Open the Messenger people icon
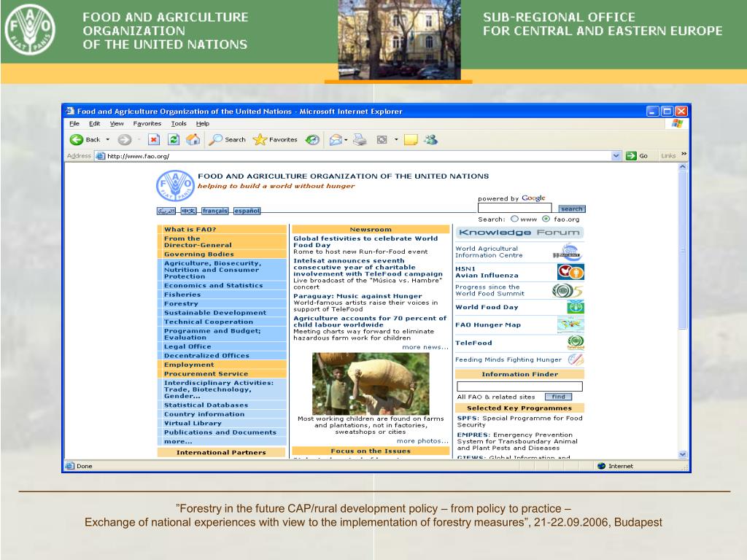Viewport: 747px width, 560px height. 430,139
